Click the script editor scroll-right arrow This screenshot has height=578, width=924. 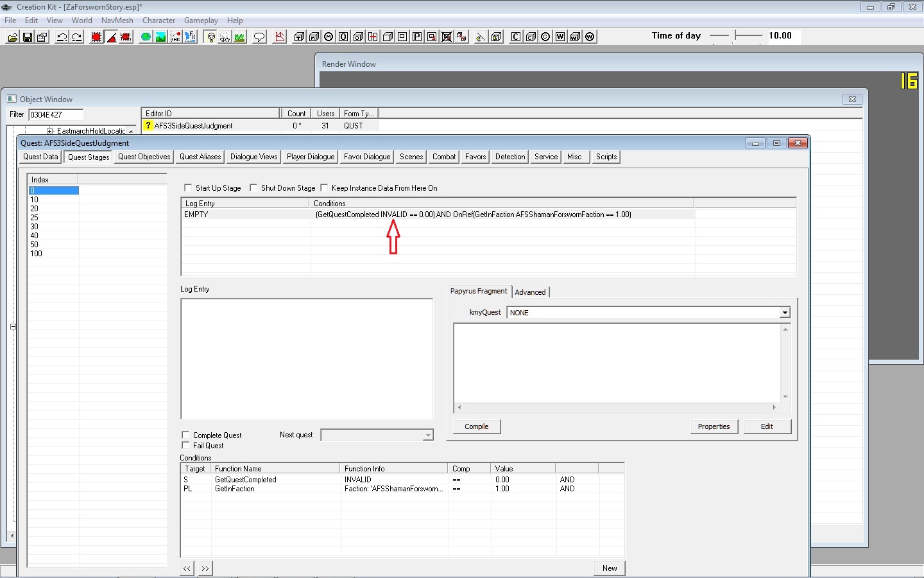[x=774, y=407]
